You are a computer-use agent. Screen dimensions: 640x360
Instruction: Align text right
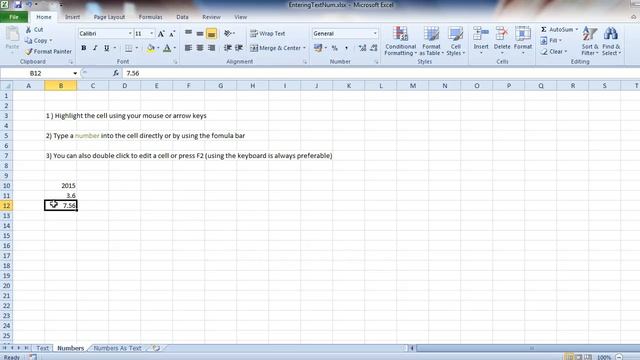[x=211, y=48]
